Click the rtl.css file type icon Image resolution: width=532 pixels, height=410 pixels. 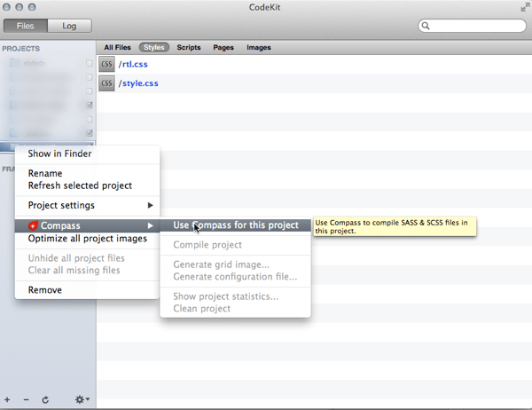tap(106, 64)
